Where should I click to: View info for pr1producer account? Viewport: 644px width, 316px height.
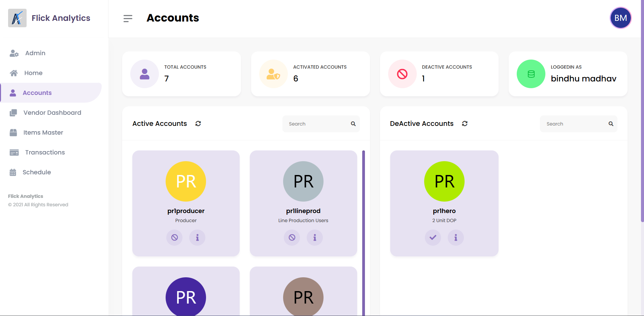click(x=197, y=238)
